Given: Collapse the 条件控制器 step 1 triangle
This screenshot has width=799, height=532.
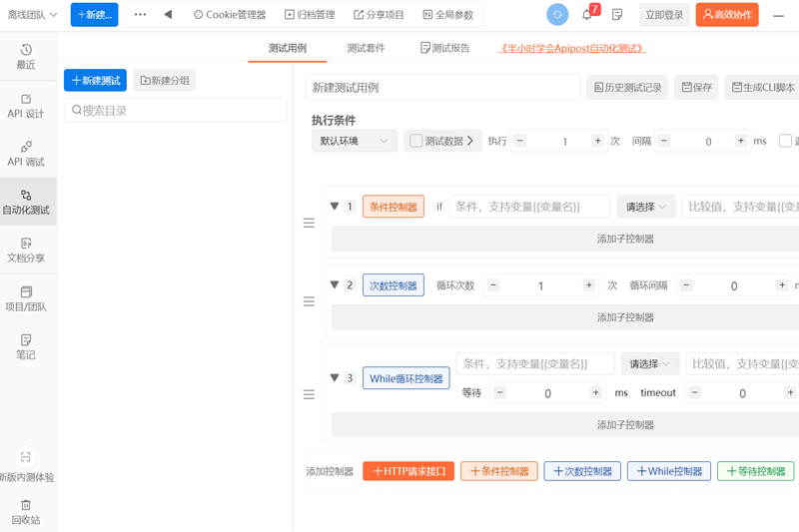Looking at the screenshot, I should tap(335, 207).
